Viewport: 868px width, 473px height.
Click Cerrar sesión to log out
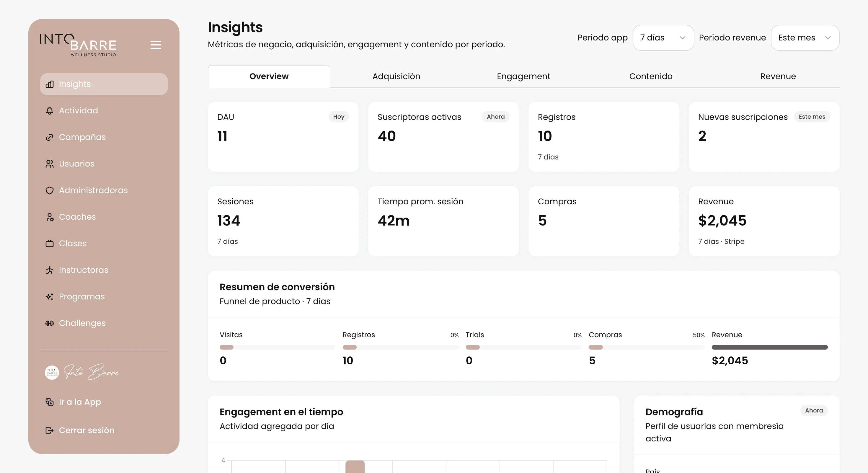pos(87,430)
